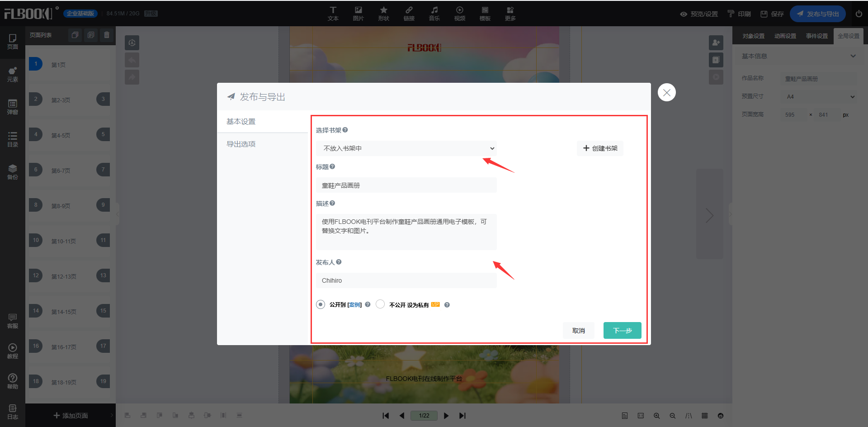Select the public to cases radio button
Viewport: 868px width, 427px height.
coord(321,304)
